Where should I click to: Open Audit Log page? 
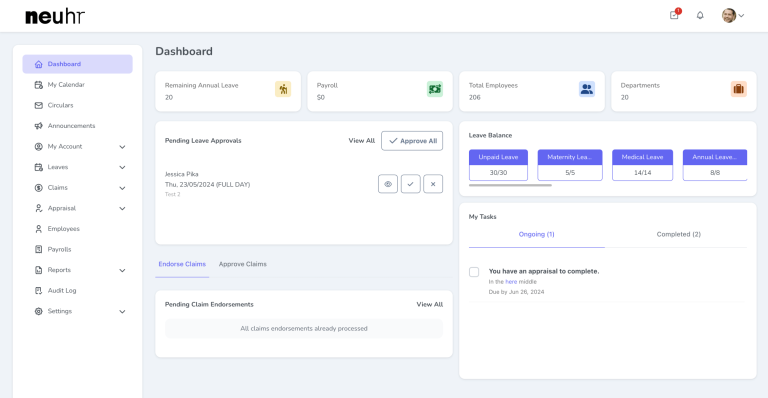[77, 290]
